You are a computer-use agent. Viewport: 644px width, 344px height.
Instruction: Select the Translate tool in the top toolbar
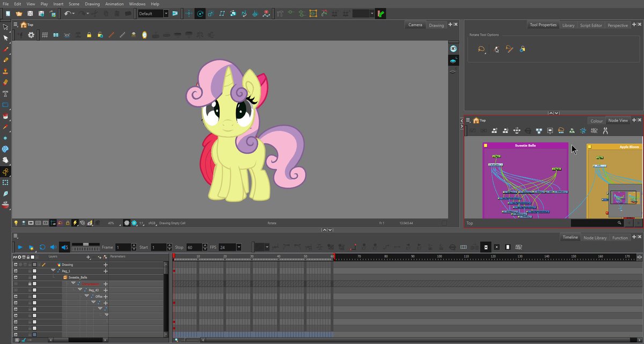[x=188, y=13]
